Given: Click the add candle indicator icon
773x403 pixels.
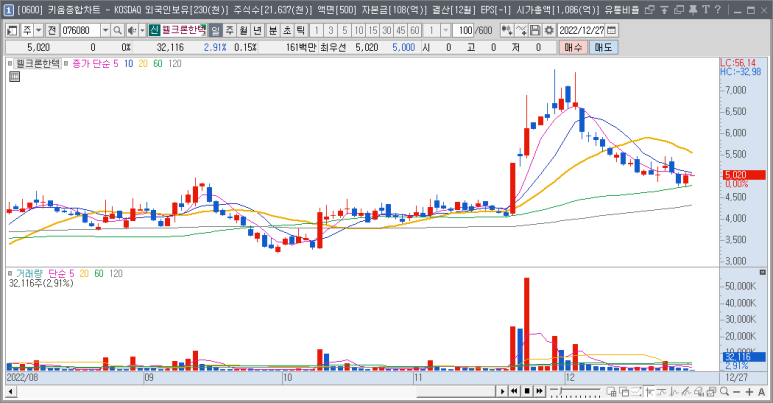Looking at the screenshot, I should [506, 31].
